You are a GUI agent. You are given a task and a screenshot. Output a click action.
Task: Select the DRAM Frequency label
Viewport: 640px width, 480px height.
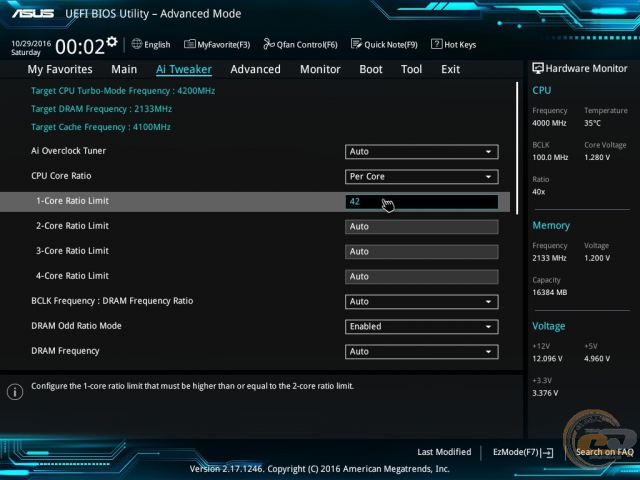[65, 351]
